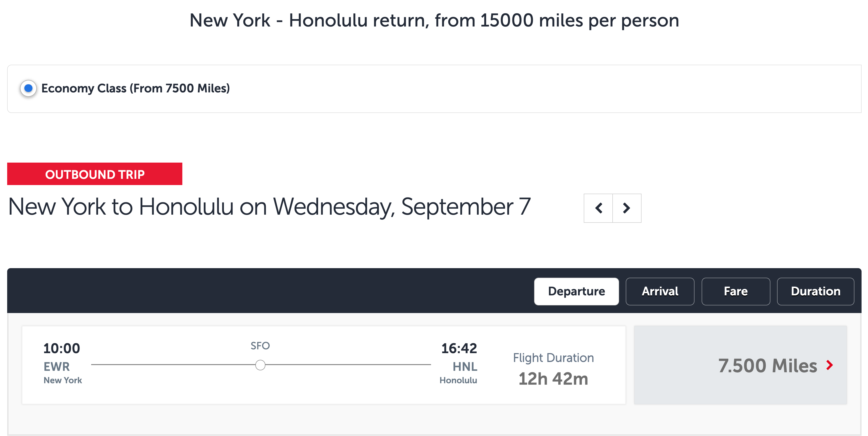The image size is (868, 436).
Task: Click the 12h 42m flight duration
Action: 553,379
